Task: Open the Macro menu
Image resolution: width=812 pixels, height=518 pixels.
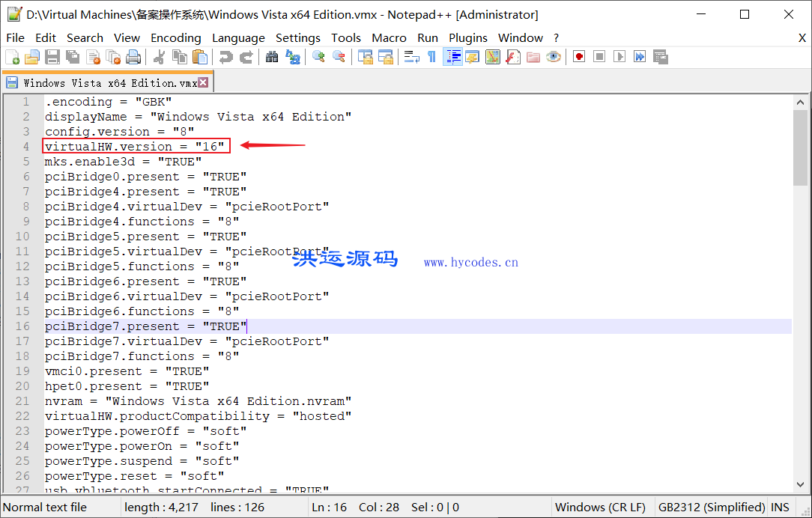Action: pos(389,37)
